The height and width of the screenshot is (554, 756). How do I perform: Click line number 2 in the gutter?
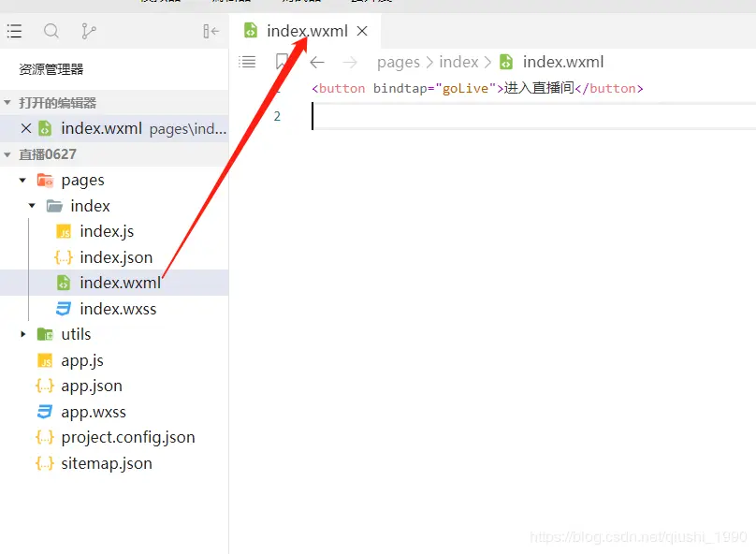[x=277, y=116]
